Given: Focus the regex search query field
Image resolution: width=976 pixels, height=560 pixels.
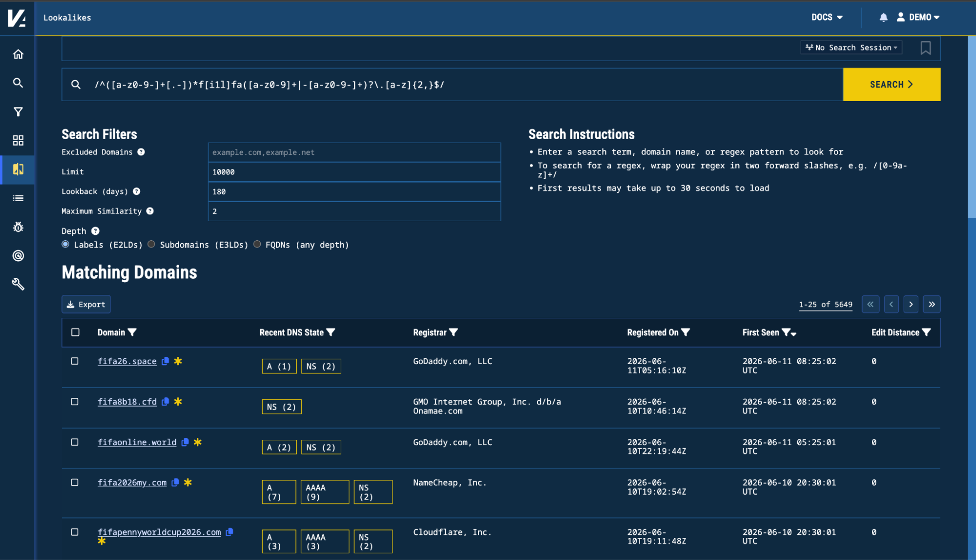Looking at the screenshot, I should click(x=452, y=84).
